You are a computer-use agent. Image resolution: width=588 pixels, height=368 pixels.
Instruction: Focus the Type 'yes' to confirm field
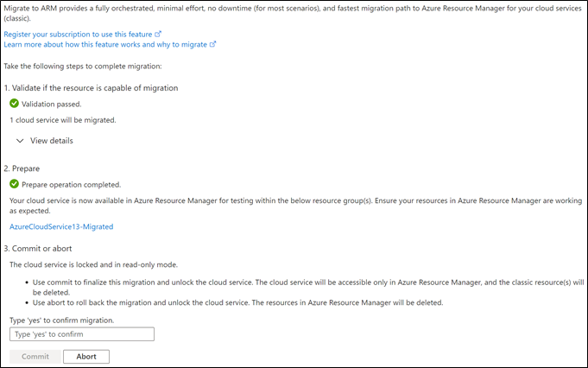pos(82,334)
